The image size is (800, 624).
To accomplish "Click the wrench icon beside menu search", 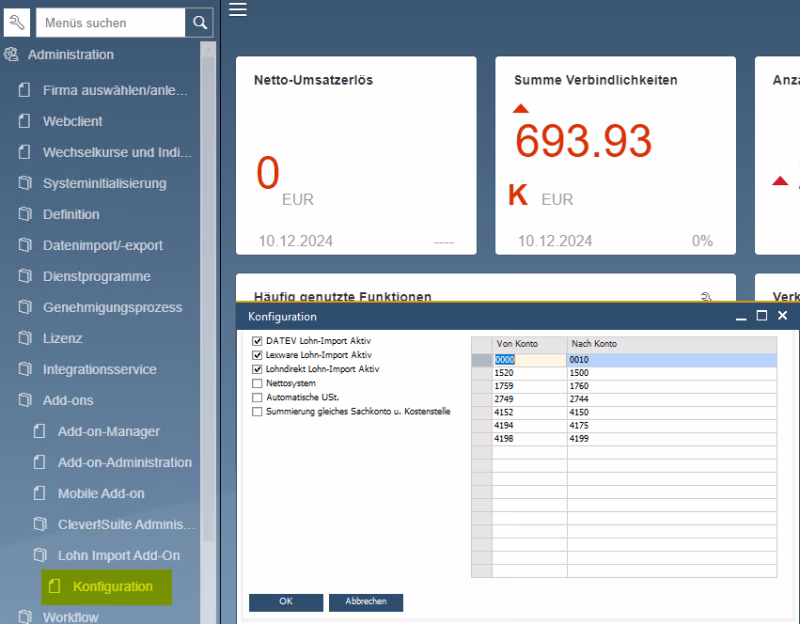I will pos(15,21).
